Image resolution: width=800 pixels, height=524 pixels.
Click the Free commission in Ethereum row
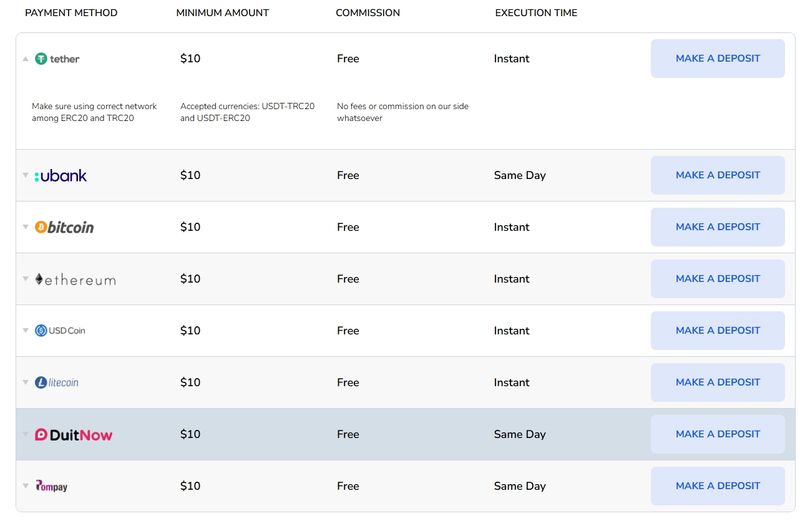348,279
